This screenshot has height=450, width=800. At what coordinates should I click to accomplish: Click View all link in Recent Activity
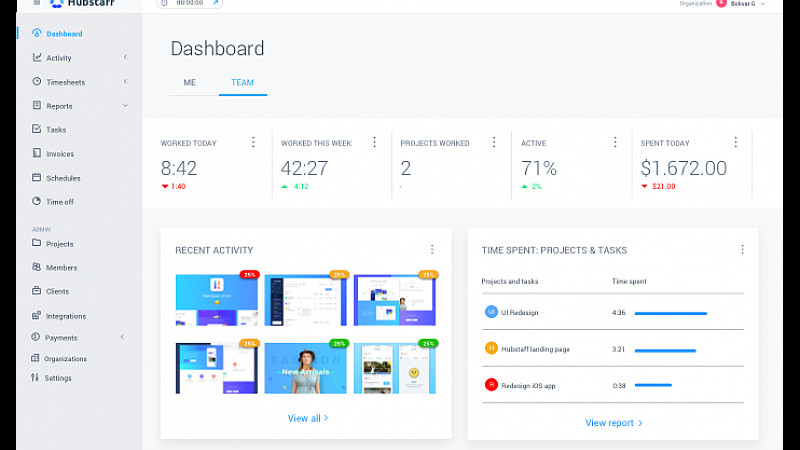(308, 418)
